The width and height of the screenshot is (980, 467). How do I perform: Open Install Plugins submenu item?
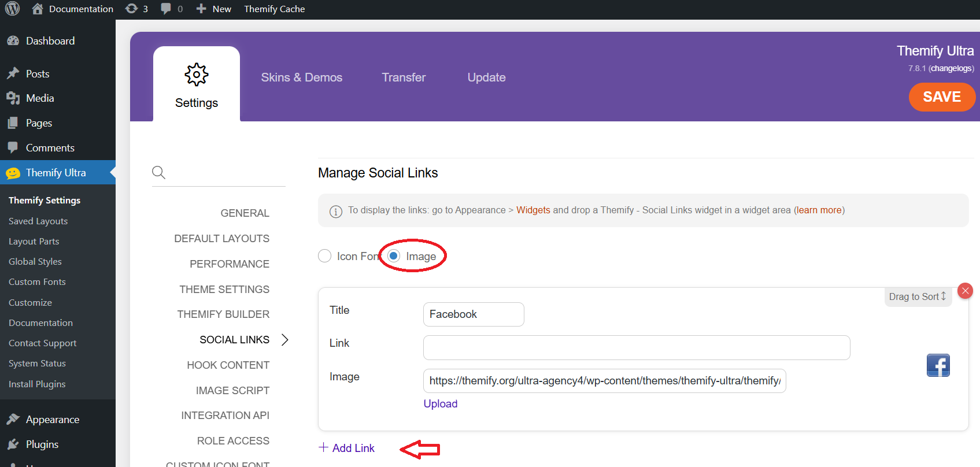tap(37, 384)
